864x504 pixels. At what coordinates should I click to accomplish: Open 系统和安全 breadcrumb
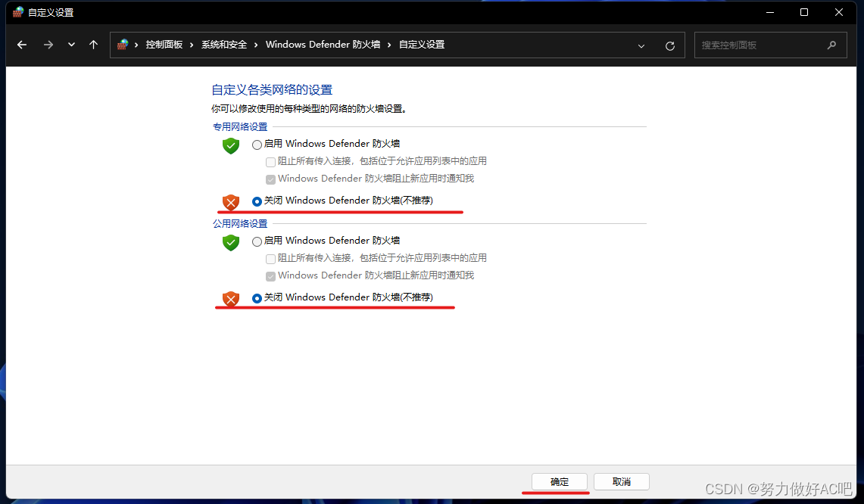click(x=223, y=45)
